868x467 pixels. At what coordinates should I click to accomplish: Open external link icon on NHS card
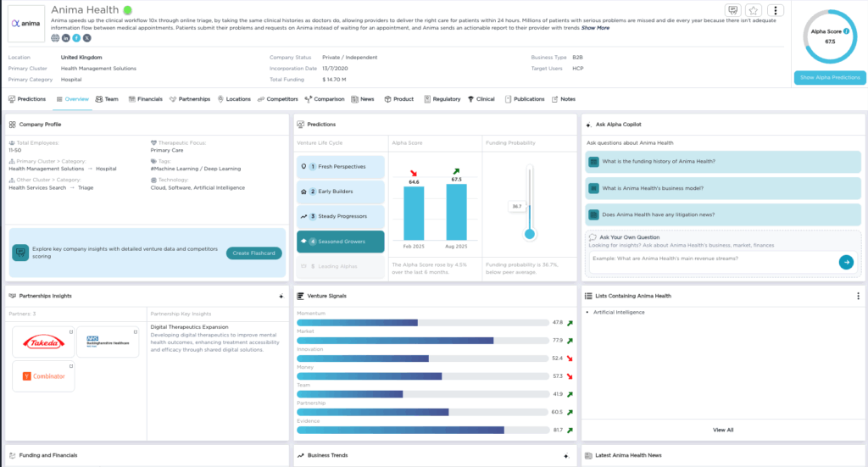[135, 332]
